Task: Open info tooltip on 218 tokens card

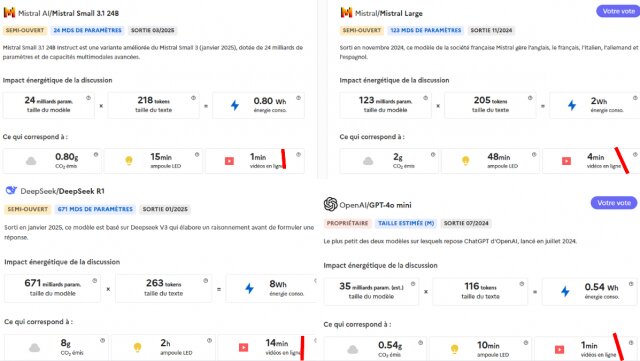Action: pyautogui.click(x=193, y=98)
